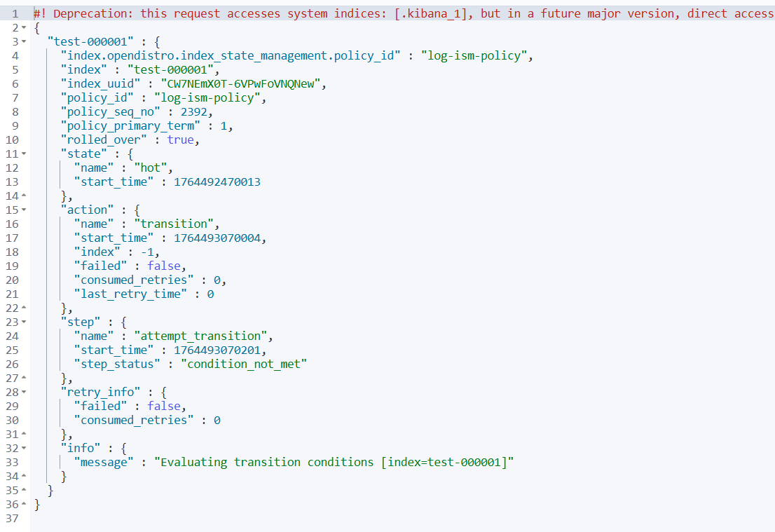Click the fold-end arrow at line 34
775x532 pixels.
(24, 476)
